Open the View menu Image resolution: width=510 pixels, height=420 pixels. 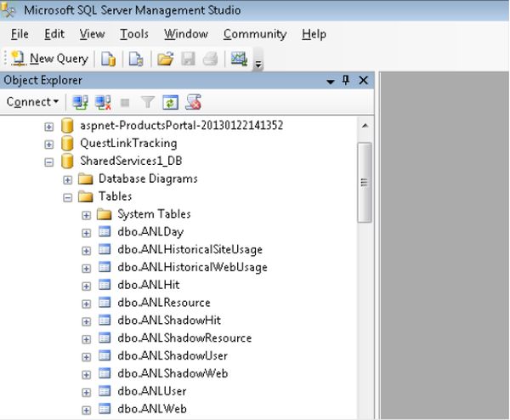(92, 34)
